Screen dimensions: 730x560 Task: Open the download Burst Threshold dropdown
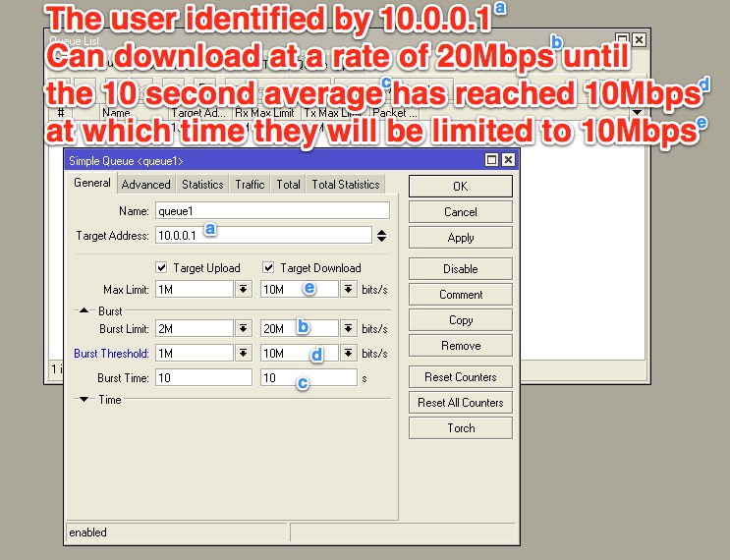[x=347, y=353]
